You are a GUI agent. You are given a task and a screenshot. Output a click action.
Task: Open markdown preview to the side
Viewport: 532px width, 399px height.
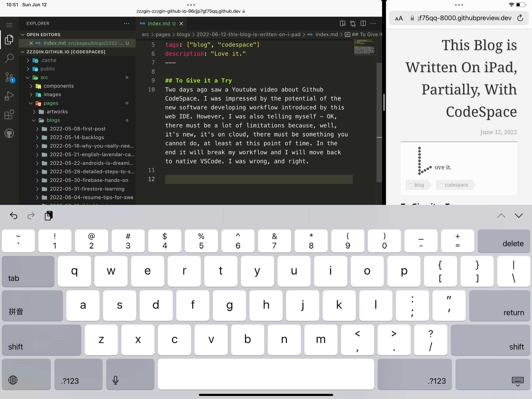coord(343,23)
